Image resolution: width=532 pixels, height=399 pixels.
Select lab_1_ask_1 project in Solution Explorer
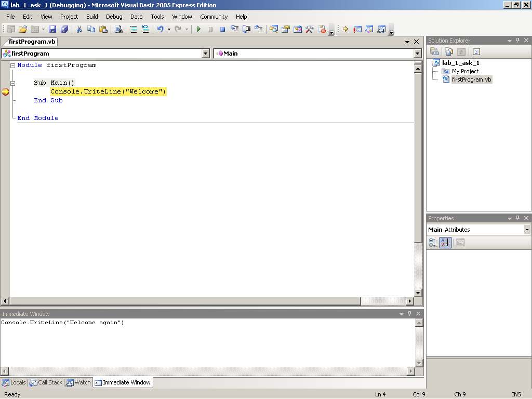point(460,63)
